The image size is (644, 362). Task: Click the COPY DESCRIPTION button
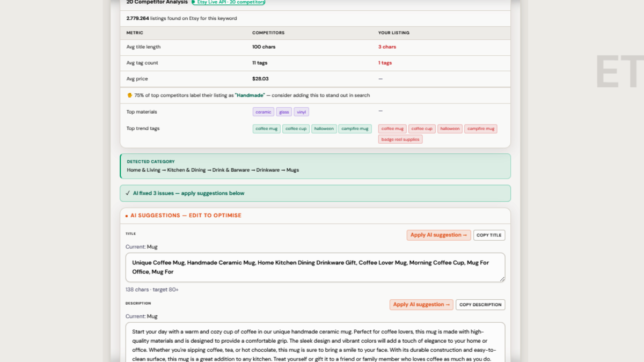point(480,305)
